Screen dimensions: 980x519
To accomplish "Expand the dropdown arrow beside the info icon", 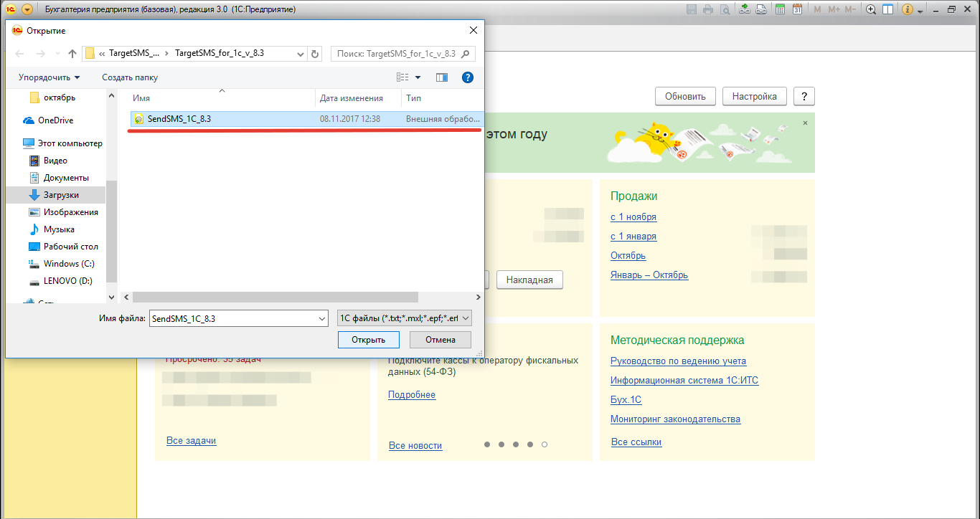I will coord(920,10).
